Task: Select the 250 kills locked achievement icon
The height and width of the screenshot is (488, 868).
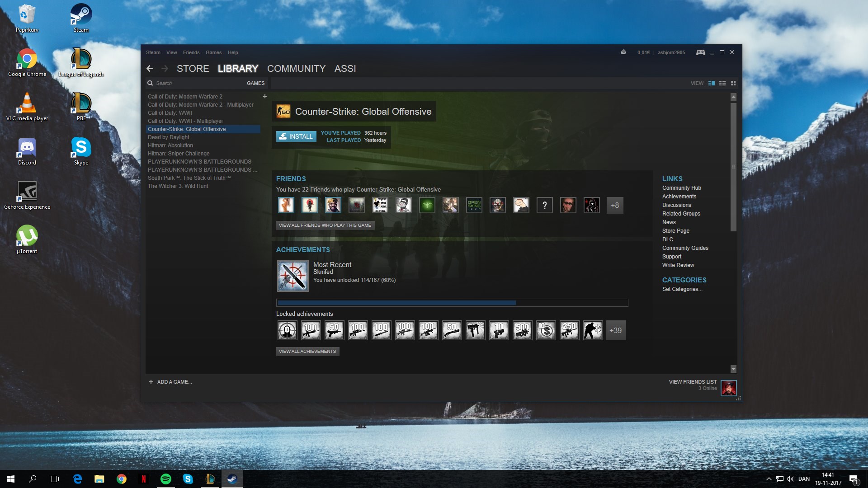Action: coord(569,330)
